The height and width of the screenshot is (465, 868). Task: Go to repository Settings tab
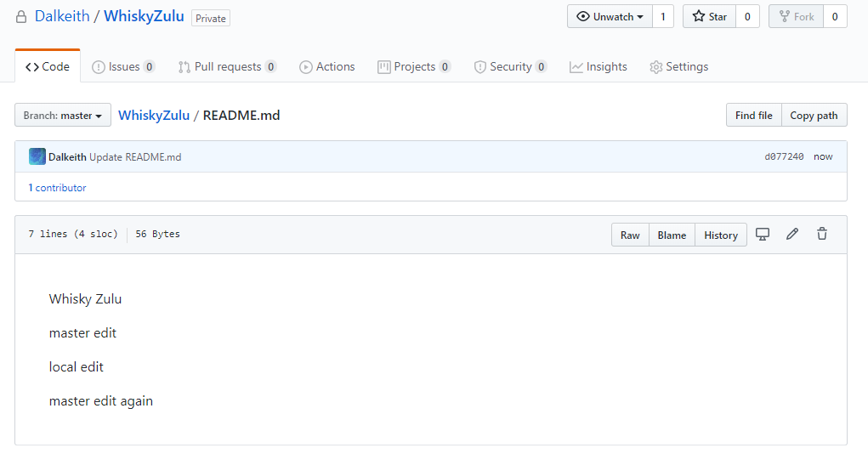[678, 66]
